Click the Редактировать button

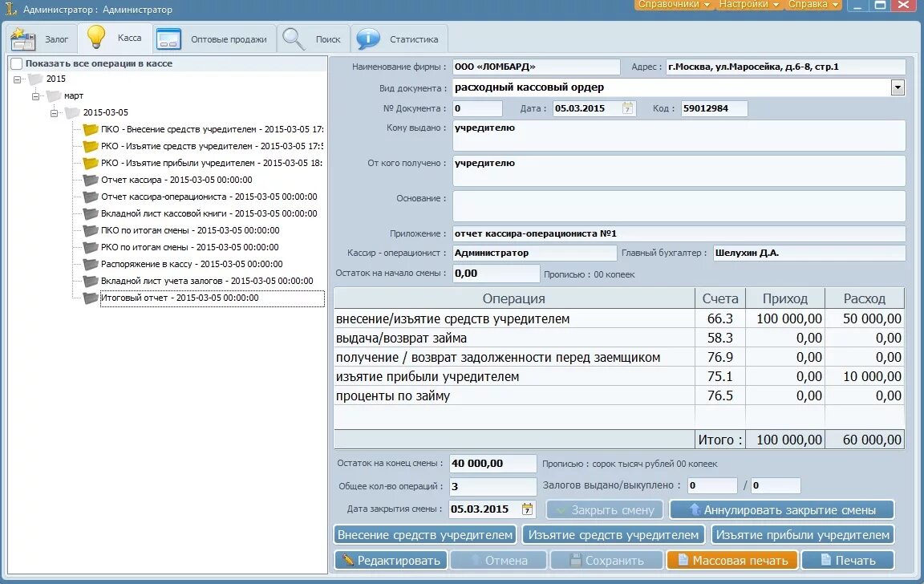[x=391, y=561]
